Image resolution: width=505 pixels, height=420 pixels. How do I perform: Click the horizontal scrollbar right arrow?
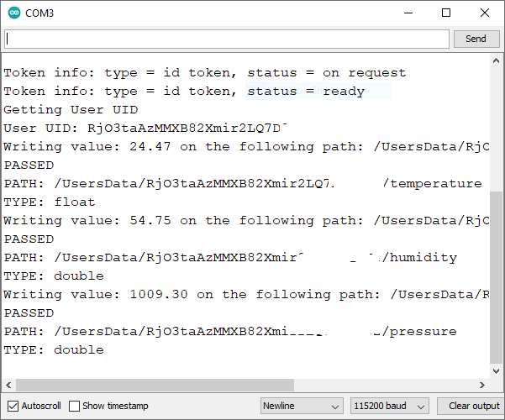[x=482, y=386]
